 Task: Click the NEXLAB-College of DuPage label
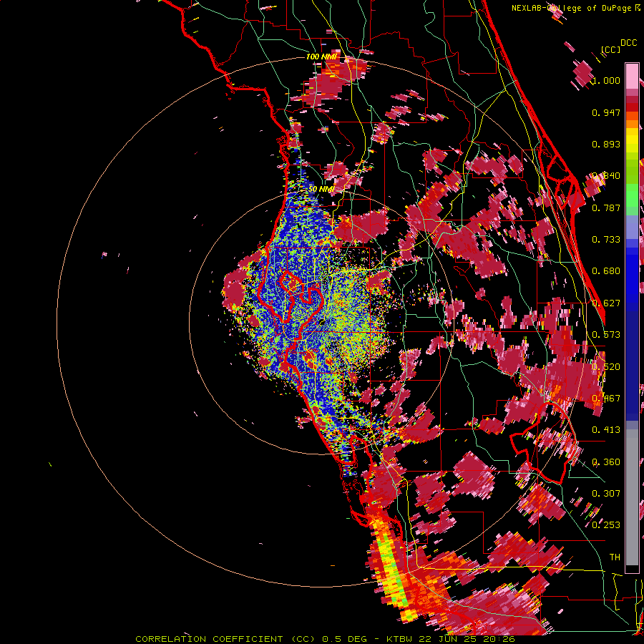pyautogui.click(x=571, y=8)
